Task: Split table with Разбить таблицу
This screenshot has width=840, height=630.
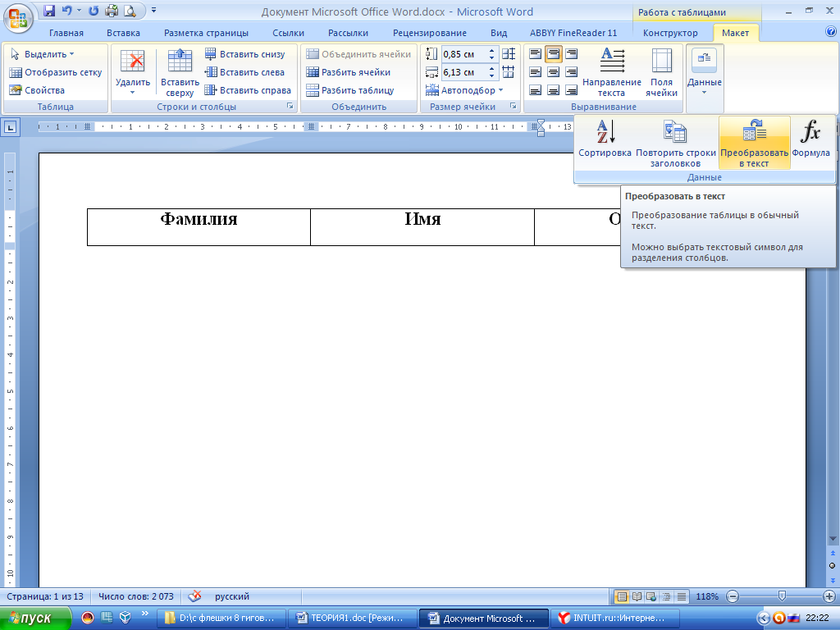Action: [x=350, y=90]
